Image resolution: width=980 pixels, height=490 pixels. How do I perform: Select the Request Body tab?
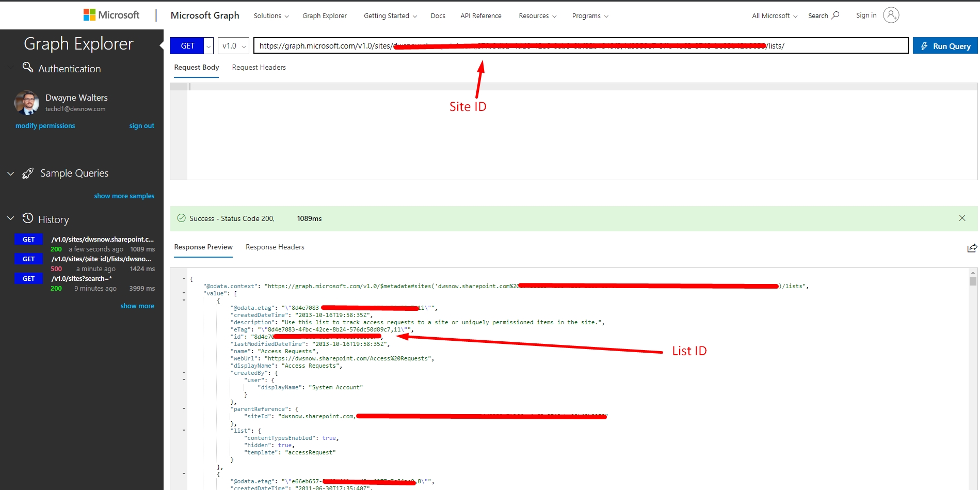pyautogui.click(x=197, y=68)
